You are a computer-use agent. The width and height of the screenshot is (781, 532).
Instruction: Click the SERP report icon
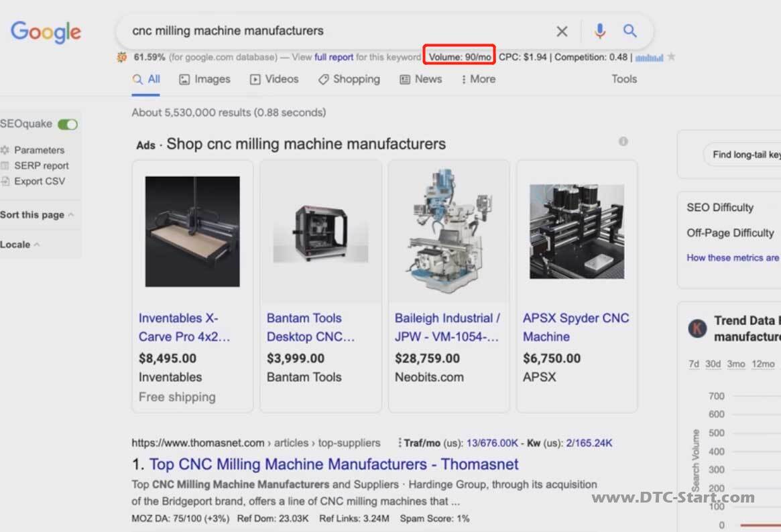tap(5, 165)
